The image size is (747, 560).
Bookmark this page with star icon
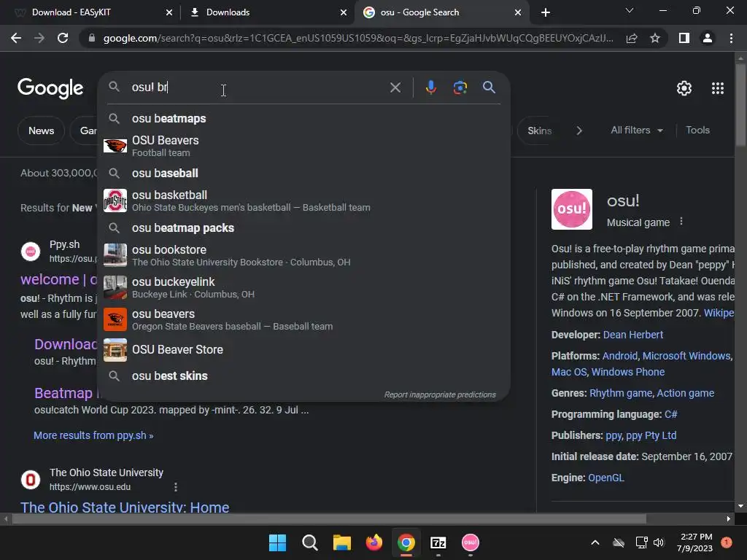pos(655,38)
